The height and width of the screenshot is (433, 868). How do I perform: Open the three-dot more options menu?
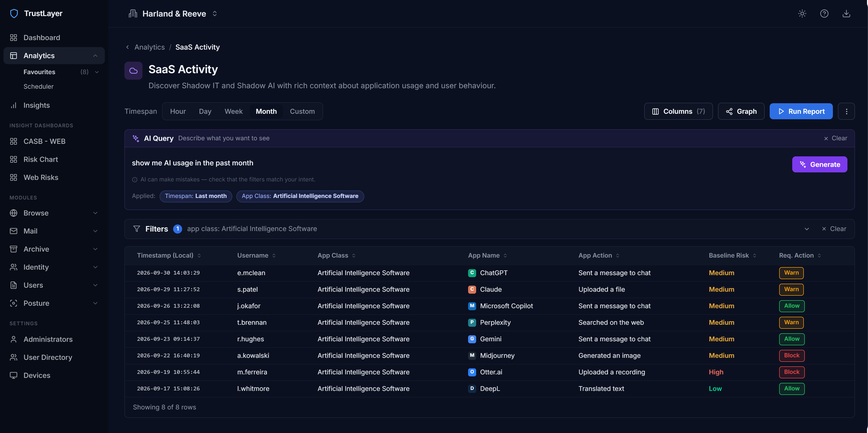(x=846, y=111)
